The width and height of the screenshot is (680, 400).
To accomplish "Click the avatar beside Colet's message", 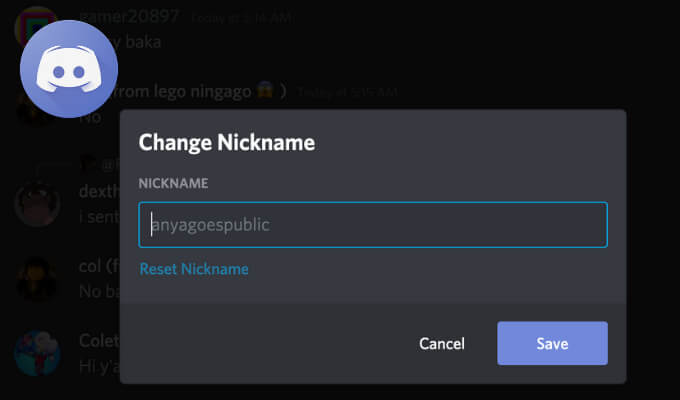I will (36, 354).
